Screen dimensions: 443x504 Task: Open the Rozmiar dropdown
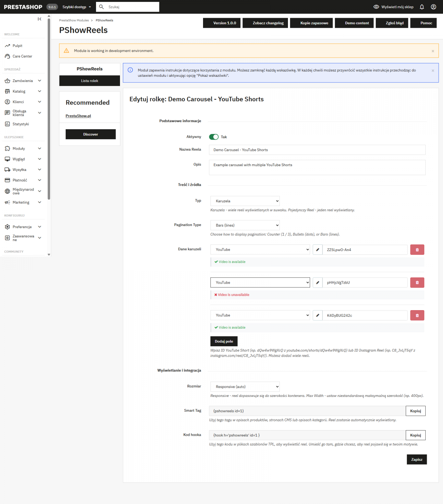point(245,387)
